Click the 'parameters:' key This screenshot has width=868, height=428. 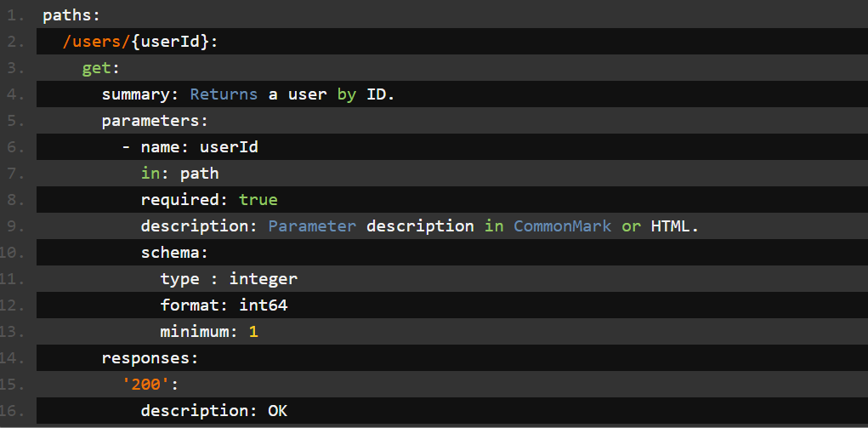[155, 121]
